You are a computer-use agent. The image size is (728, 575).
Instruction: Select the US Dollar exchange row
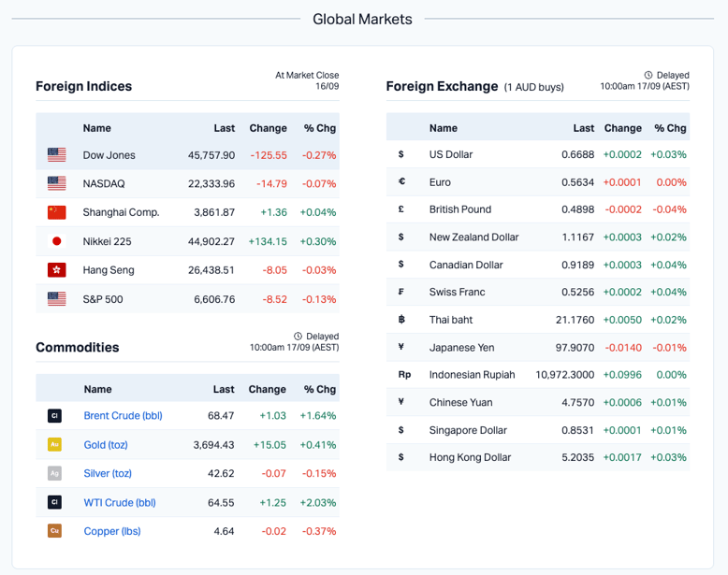[x=537, y=154]
